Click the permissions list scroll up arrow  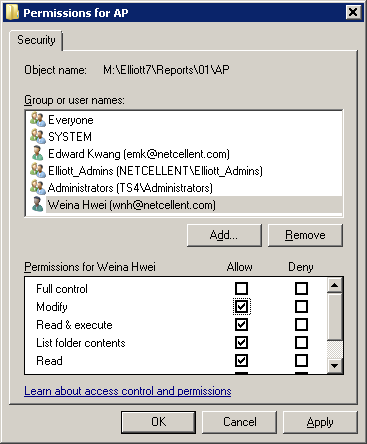[x=335, y=285]
